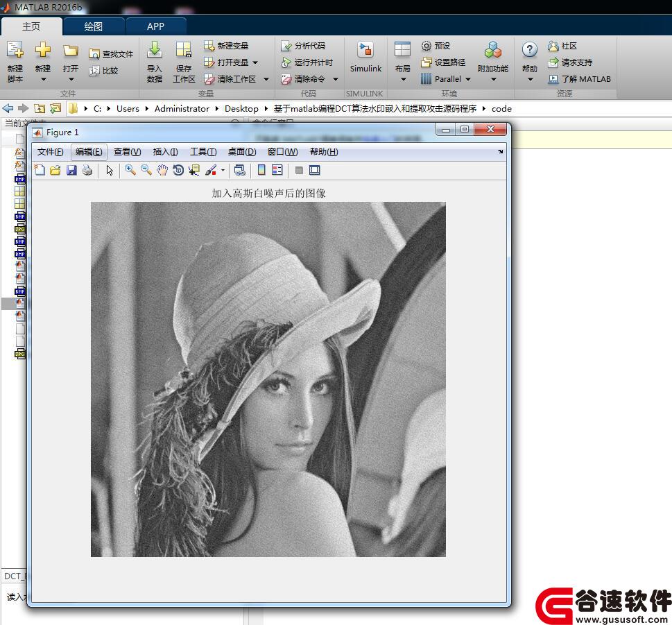Screen dimensions: 672x625
Task: Open 工具(T) menu in Figure 1
Action: (x=203, y=152)
